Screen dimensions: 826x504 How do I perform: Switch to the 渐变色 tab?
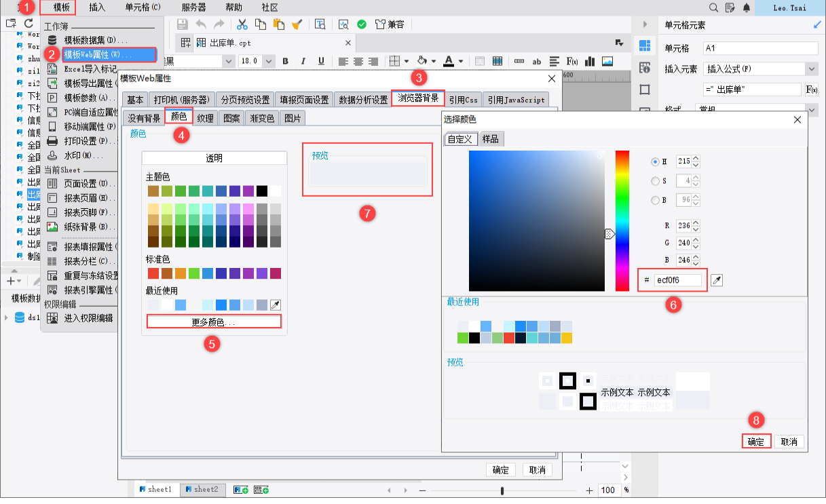pos(262,118)
